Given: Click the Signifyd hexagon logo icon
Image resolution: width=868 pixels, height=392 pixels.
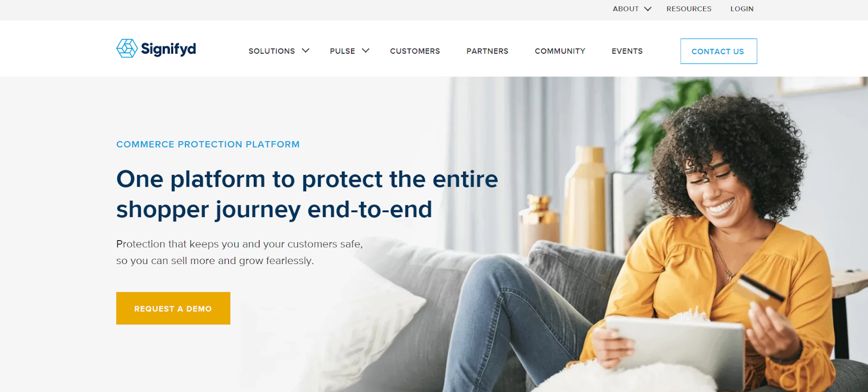Looking at the screenshot, I should click(127, 48).
